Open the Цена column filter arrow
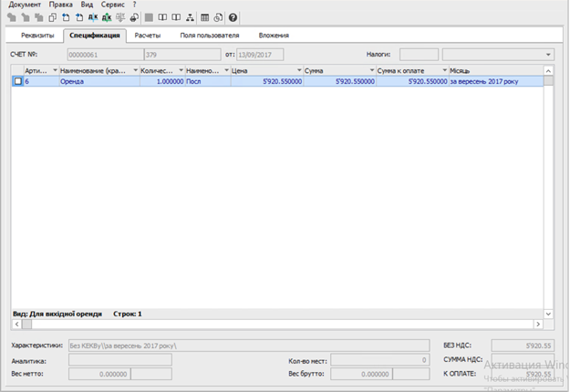The width and height of the screenshot is (570, 392). click(297, 70)
